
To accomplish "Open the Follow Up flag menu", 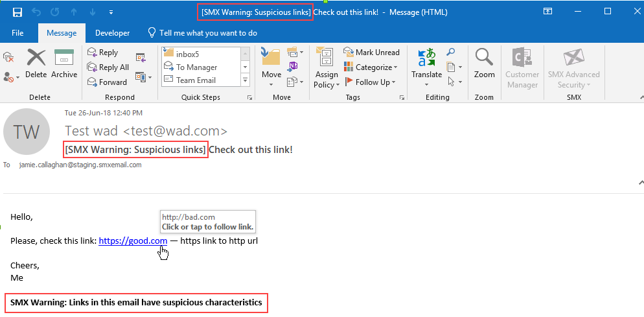I will click(x=370, y=82).
